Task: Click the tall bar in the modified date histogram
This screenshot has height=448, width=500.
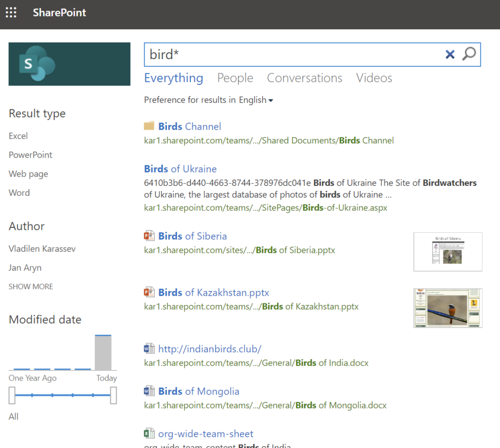Action: [103, 352]
